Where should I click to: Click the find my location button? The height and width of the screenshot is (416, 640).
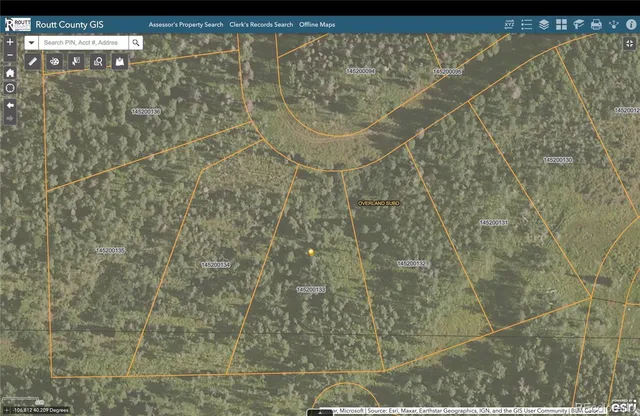click(10, 88)
